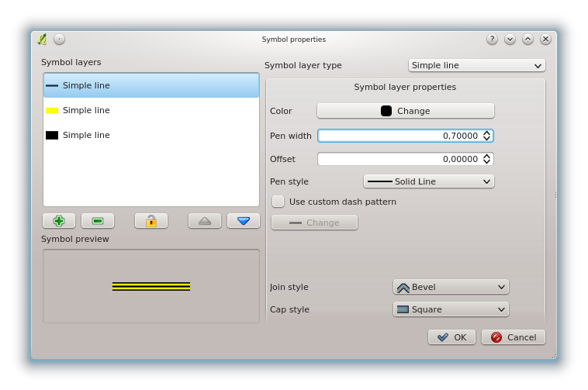Image resolution: width=588 pixels, height=390 pixels.
Task: Click the Color Change swatch button
Action: click(405, 111)
